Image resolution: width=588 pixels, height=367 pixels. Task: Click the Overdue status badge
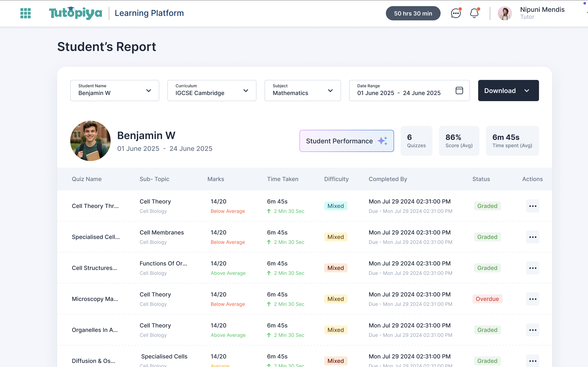(x=487, y=299)
